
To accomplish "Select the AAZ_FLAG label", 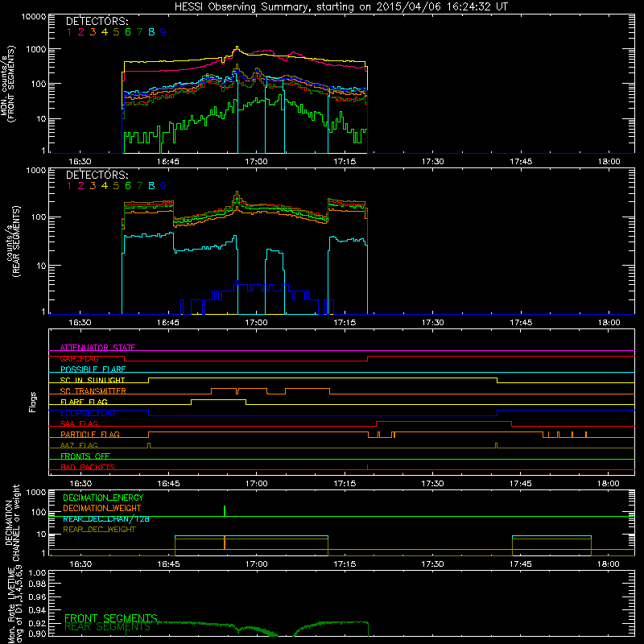I will tap(79, 445).
